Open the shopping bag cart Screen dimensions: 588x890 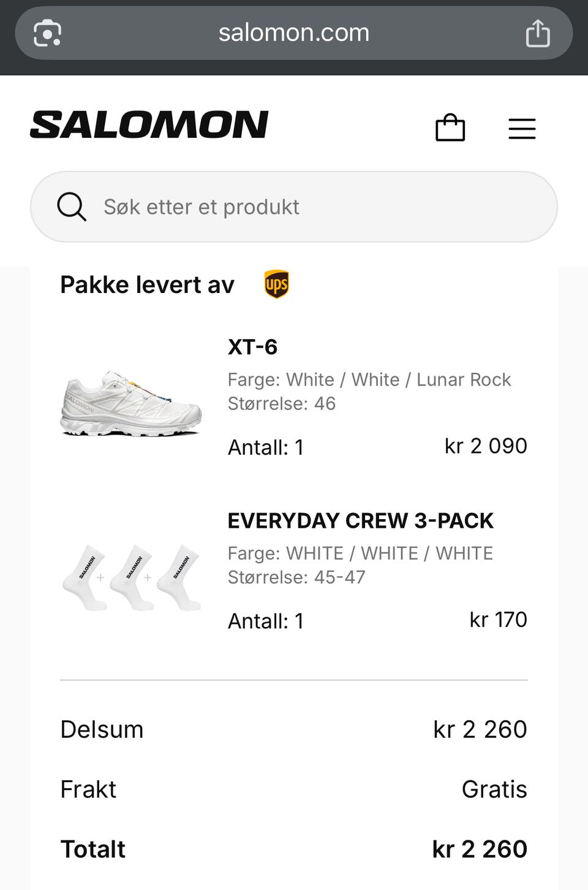[x=450, y=127]
